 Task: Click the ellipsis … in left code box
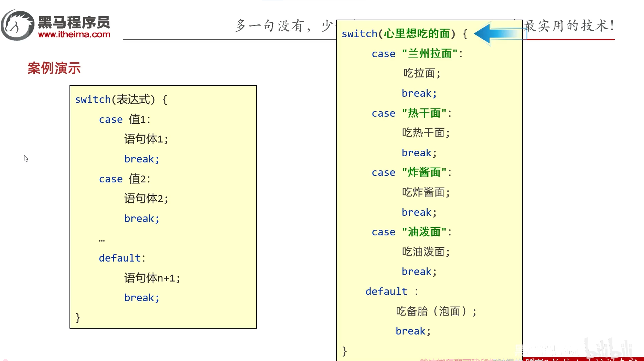tap(102, 240)
